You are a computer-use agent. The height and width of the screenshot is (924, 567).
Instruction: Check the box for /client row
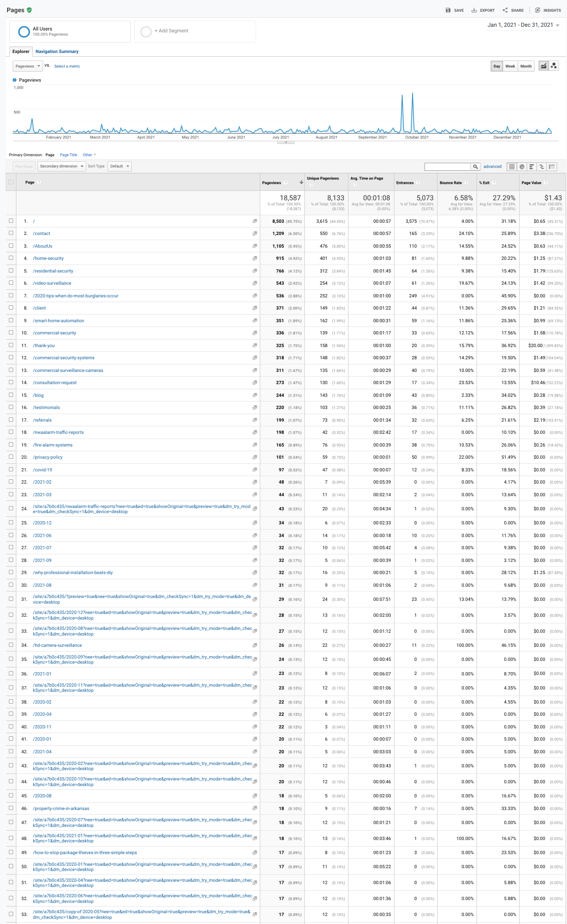click(x=11, y=308)
